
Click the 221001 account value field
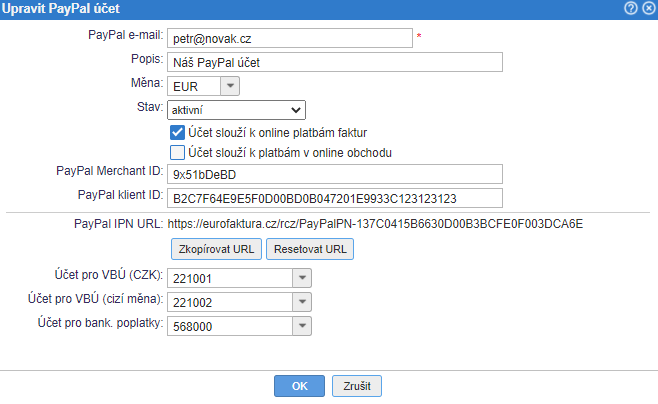coord(230,279)
